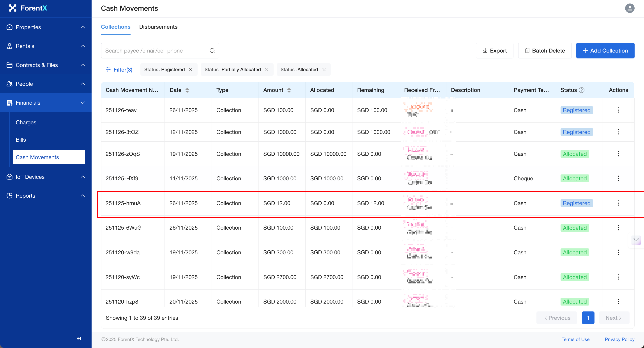This screenshot has height=348, width=644.
Task: Click the search magnifier icon
Action: click(212, 51)
